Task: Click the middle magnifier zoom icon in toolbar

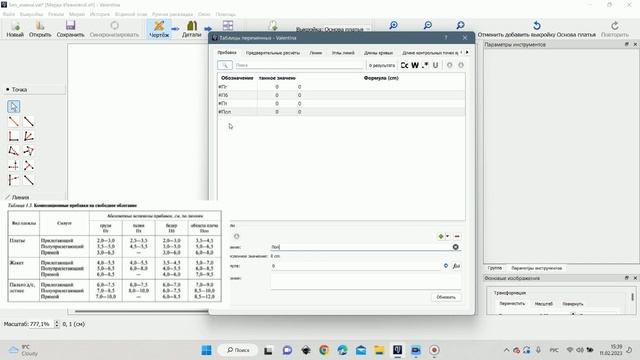Action: tap(427, 25)
